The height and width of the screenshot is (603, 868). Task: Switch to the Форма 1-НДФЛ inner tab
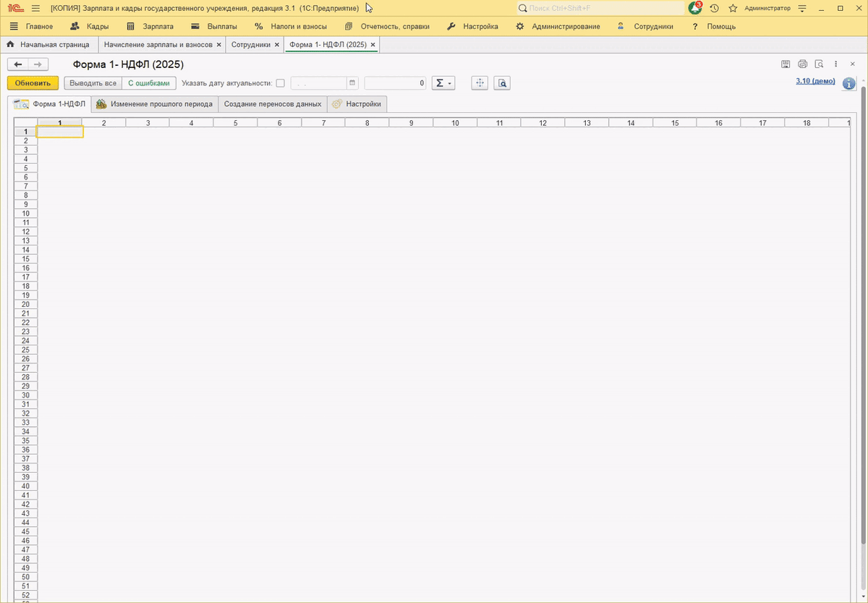(x=50, y=104)
